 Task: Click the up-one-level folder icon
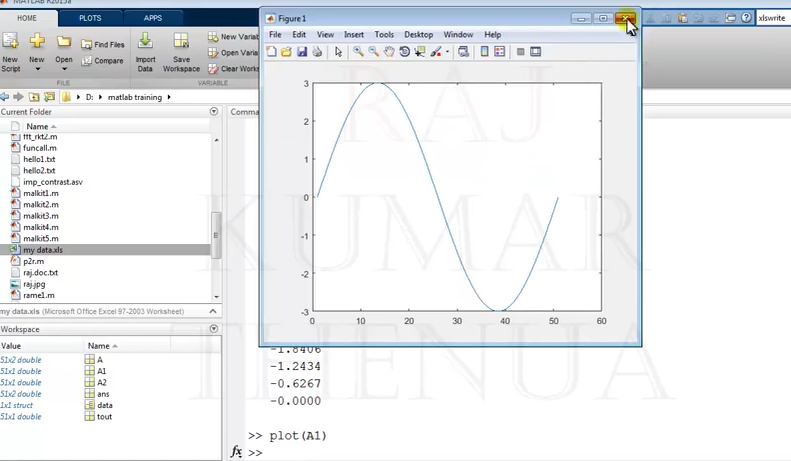[x=34, y=96]
